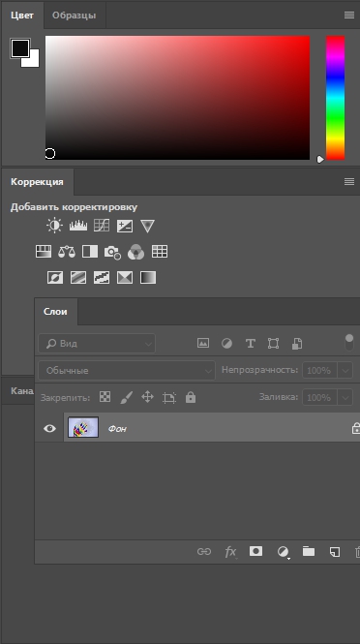Viewport: 360px width, 644px height.
Task: Pick a color in the color field
Action: coord(177,98)
